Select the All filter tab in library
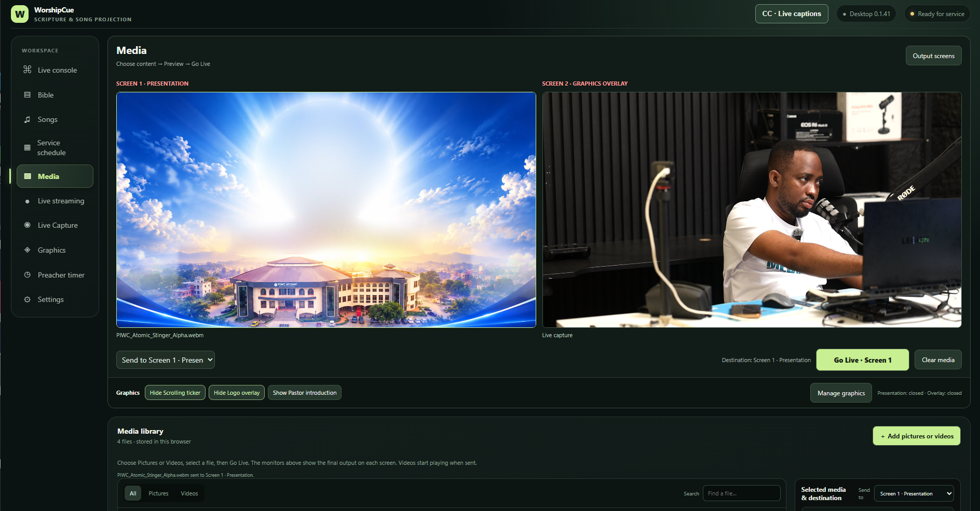980x511 pixels. [x=133, y=493]
